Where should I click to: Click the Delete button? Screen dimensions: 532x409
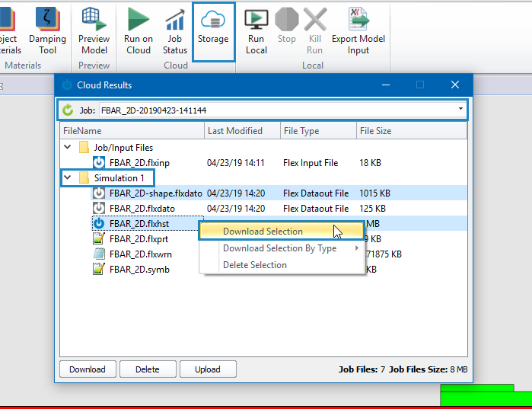(x=148, y=369)
